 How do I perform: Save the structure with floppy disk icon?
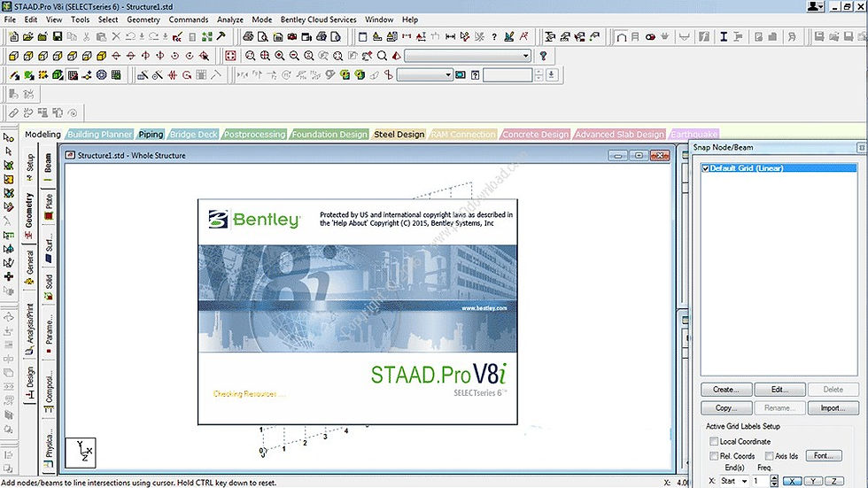(57, 36)
